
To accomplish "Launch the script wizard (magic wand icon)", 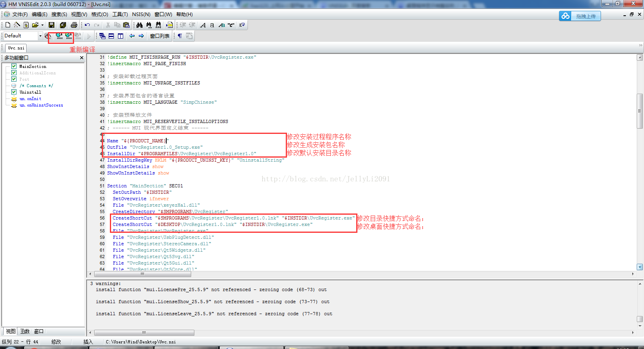I will pyautogui.click(x=17, y=25).
